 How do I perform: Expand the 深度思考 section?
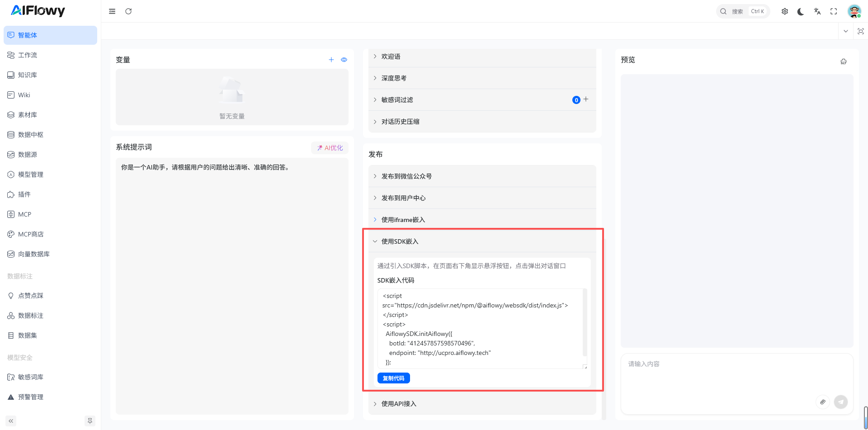[x=482, y=78]
